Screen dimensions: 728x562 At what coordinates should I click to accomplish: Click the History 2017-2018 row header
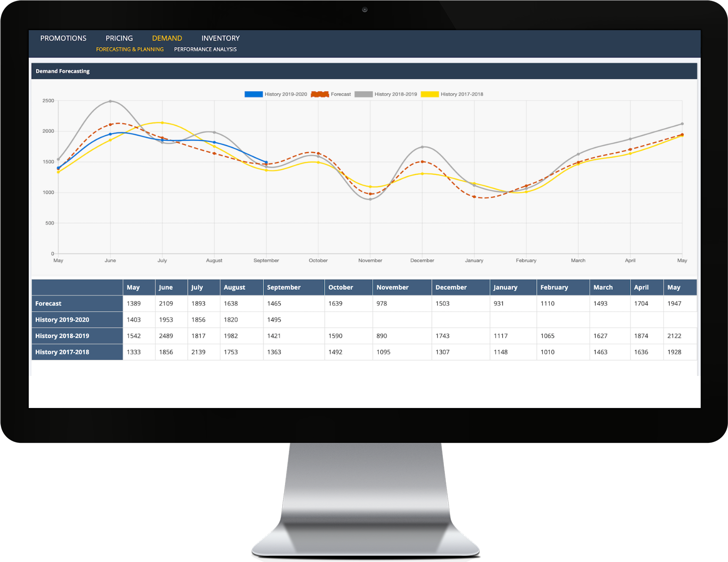coord(77,352)
